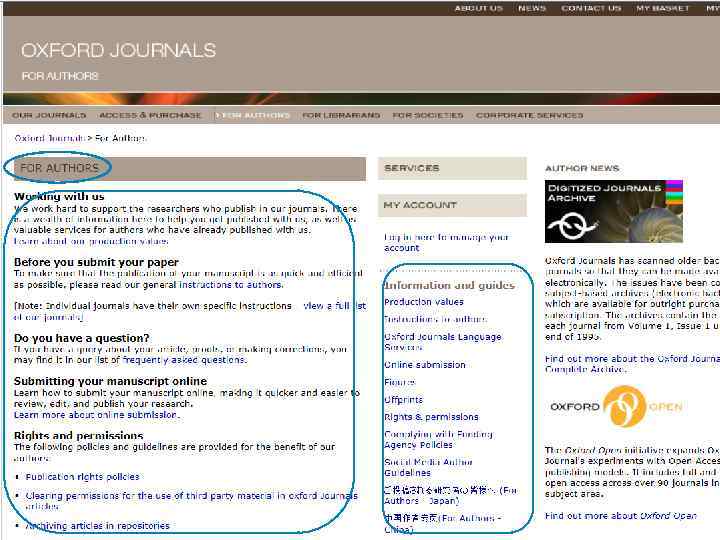Click Digitized Journals Archive banner image

tap(613, 211)
